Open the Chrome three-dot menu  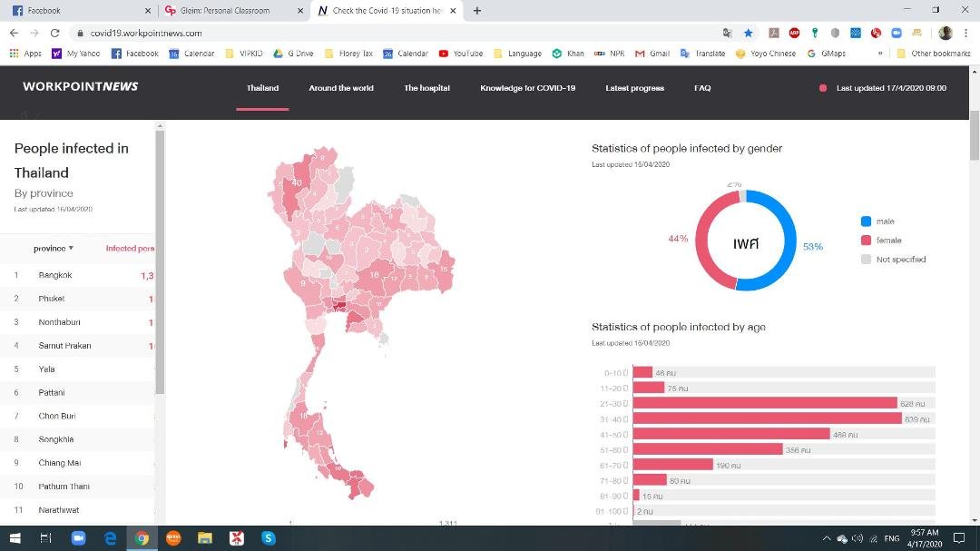tap(966, 34)
